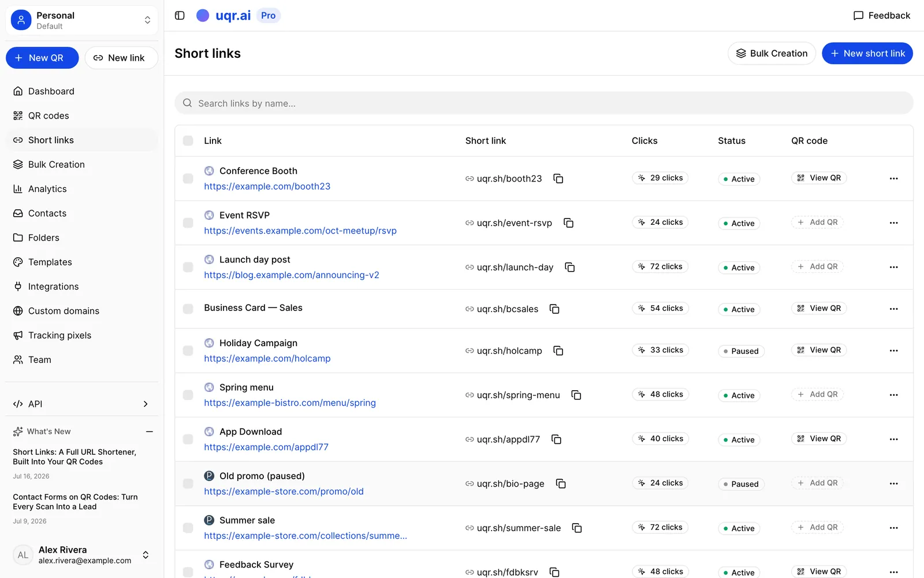Check the Launch day post checkbox

coord(188,267)
